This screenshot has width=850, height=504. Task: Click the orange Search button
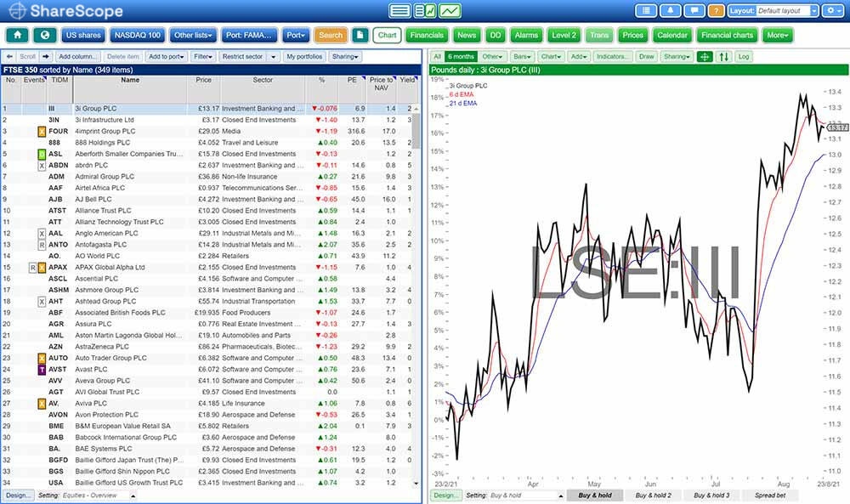331,36
